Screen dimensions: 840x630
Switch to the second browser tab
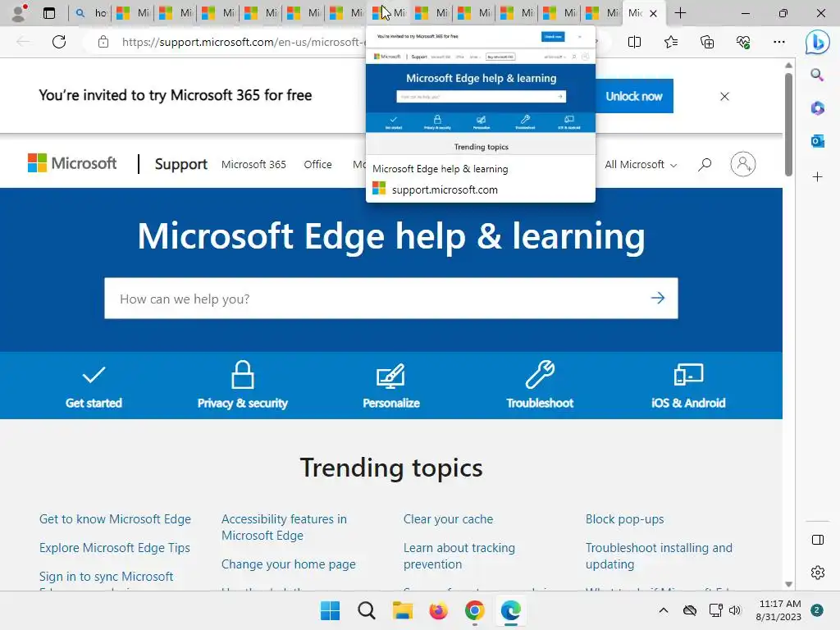click(x=133, y=13)
